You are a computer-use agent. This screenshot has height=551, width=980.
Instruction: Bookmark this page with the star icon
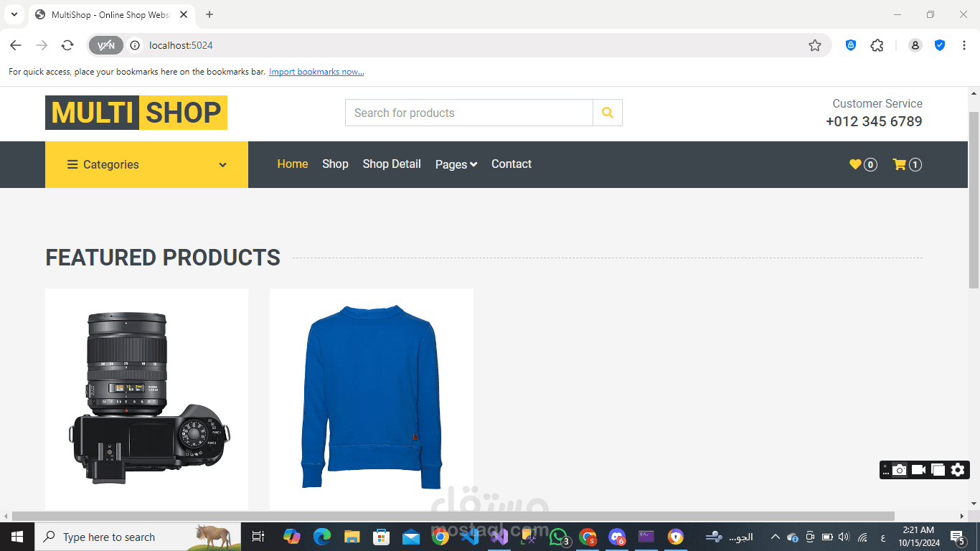click(815, 45)
